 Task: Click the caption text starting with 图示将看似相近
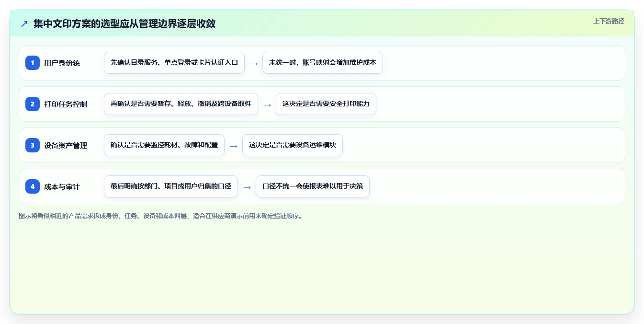click(160, 216)
